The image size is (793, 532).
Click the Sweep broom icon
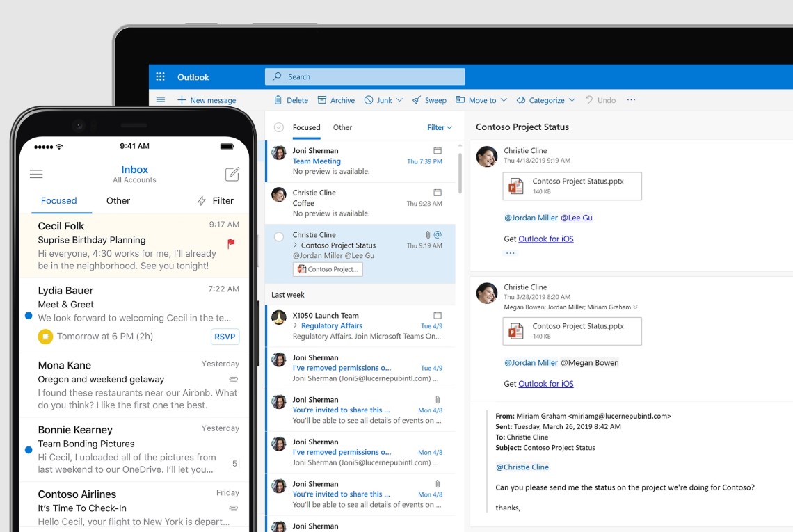click(x=417, y=100)
